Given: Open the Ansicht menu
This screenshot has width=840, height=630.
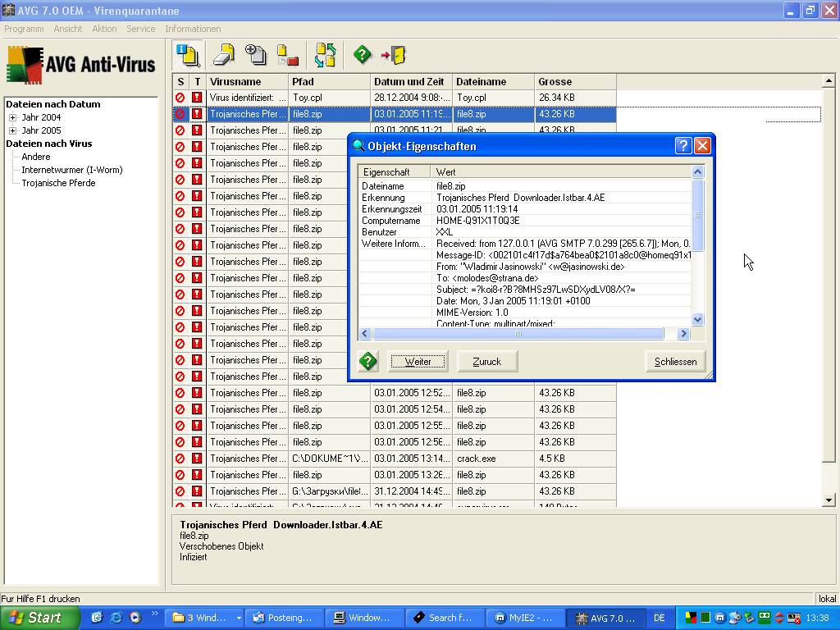Looking at the screenshot, I should pos(68,29).
